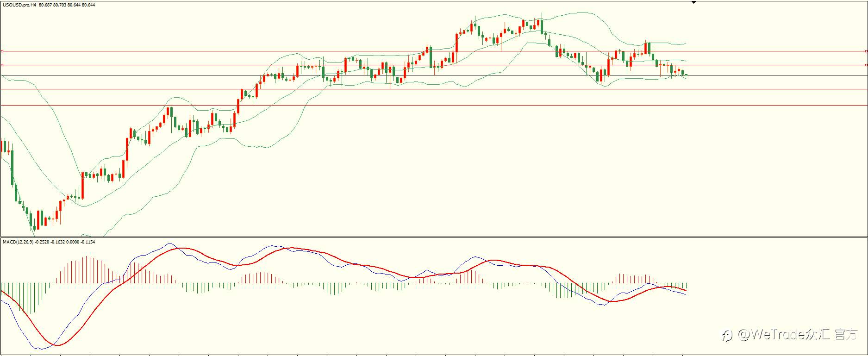Image resolution: width=868 pixels, height=356 pixels.
Task: Select left handle of topmost red horizontal line
Action: [x=2, y=51]
